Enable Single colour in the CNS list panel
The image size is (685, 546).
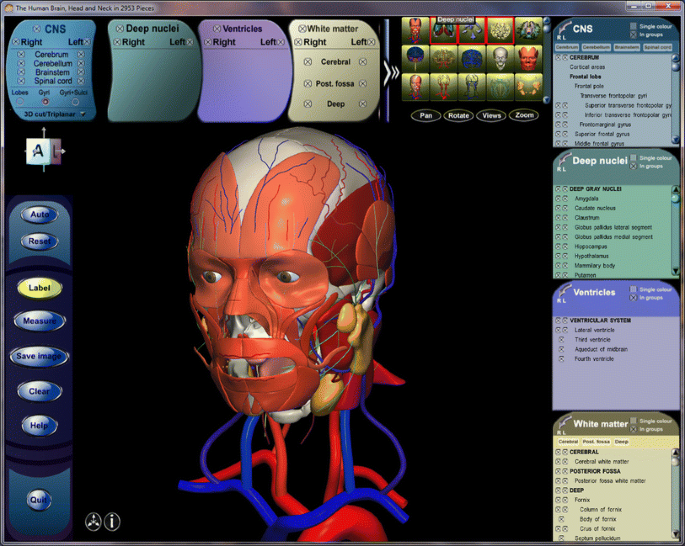click(x=633, y=26)
